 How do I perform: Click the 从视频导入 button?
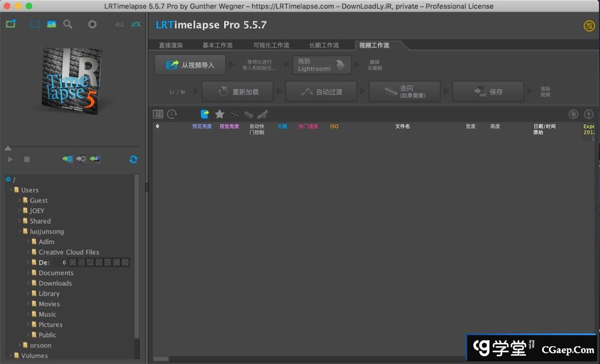(190, 65)
